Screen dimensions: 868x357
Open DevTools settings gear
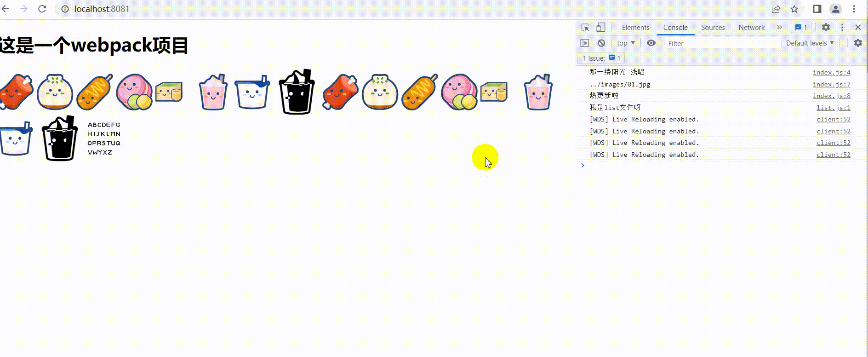pyautogui.click(x=826, y=27)
